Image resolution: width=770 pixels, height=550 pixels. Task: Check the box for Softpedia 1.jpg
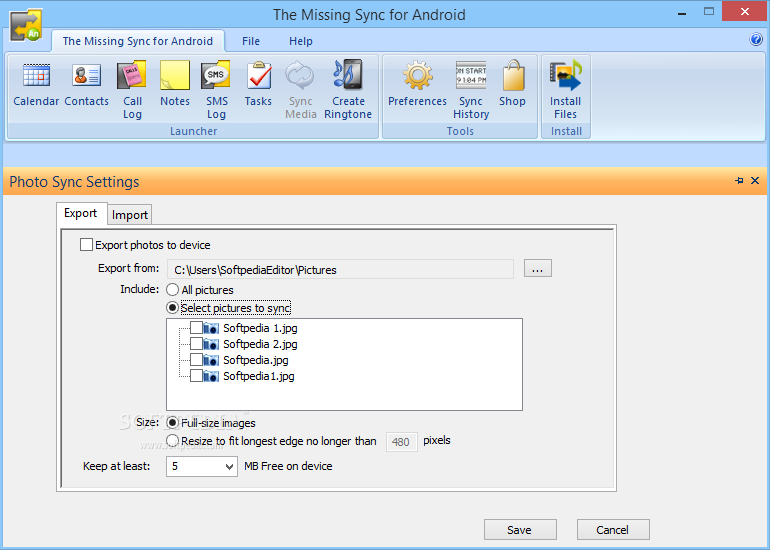[x=196, y=328]
